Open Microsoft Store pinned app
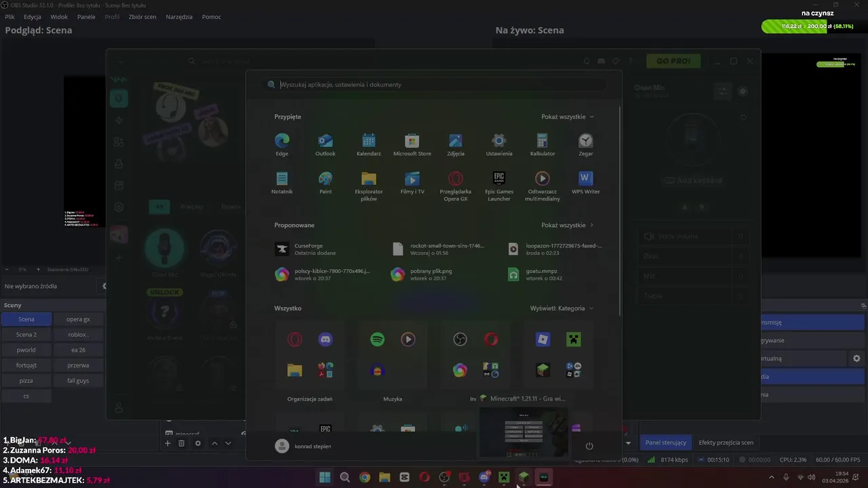Image resolution: width=868 pixels, height=488 pixels. coord(412,145)
